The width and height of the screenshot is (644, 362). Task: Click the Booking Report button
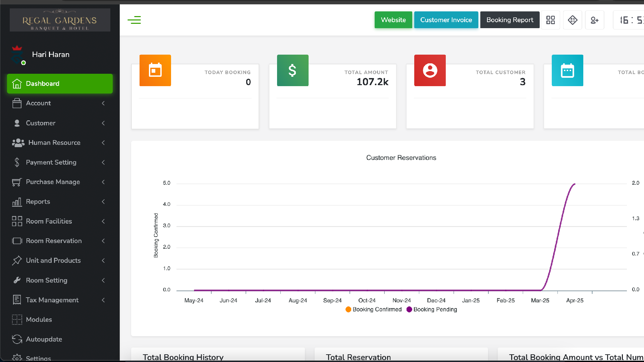[x=509, y=20]
